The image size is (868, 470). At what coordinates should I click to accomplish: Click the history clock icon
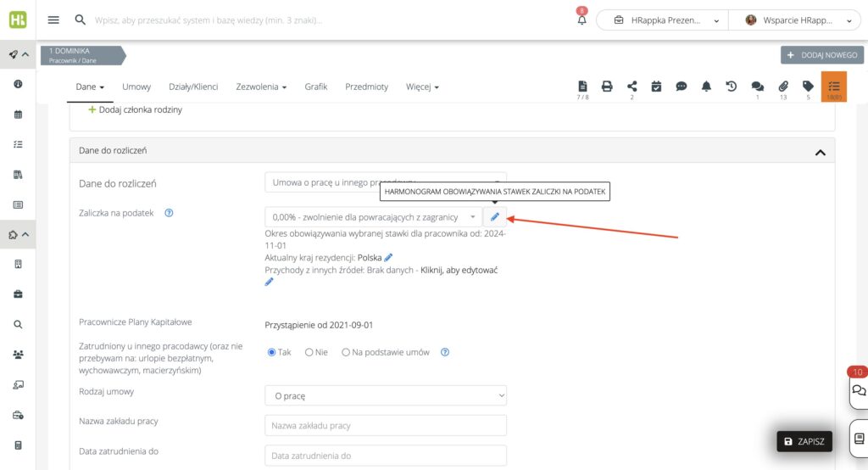731,87
